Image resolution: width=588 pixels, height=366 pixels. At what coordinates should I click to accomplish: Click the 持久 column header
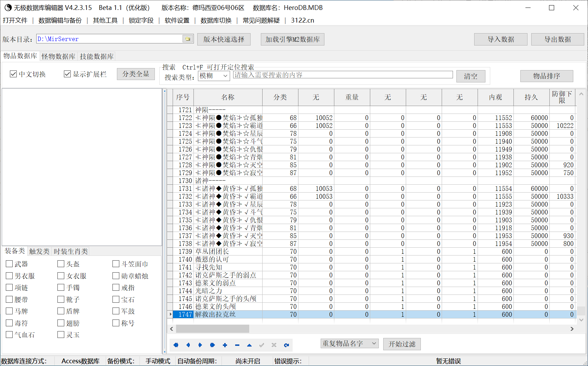[531, 97]
